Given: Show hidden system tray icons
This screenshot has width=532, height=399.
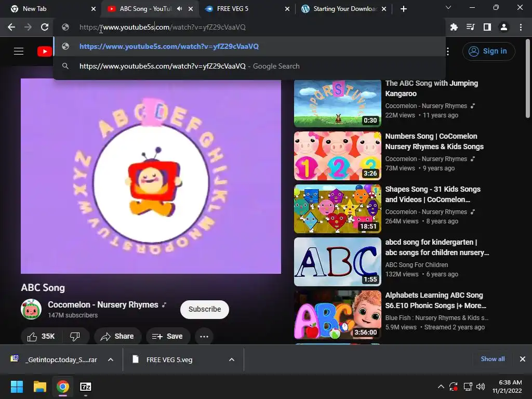Looking at the screenshot, I should (441, 387).
